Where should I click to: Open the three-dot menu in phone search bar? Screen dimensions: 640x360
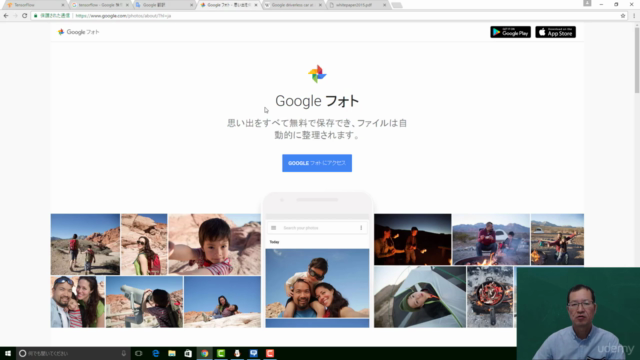(x=361, y=228)
